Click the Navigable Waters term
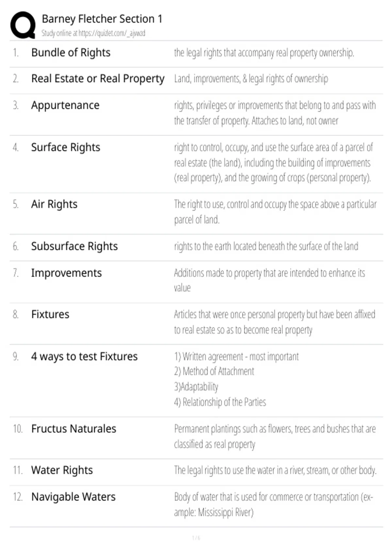 click(73, 497)
